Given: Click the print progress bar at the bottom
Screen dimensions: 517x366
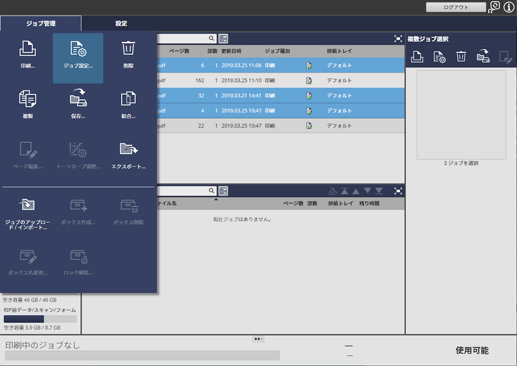Looking at the screenshot, I should click(142, 355).
